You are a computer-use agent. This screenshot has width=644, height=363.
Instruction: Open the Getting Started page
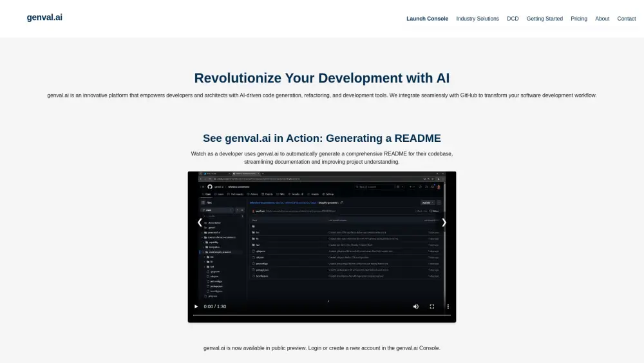tap(544, 19)
